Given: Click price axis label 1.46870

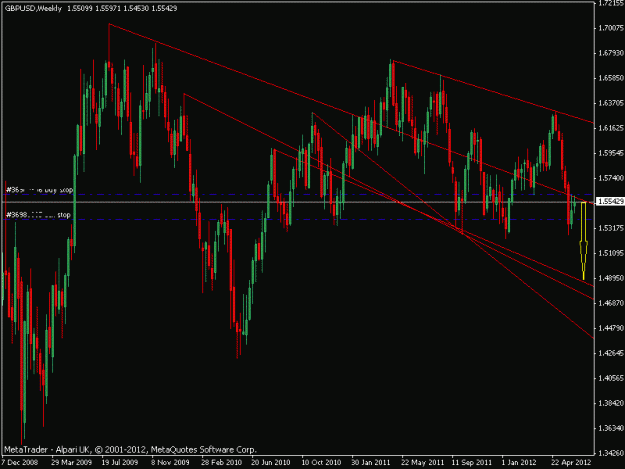Looking at the screenshot, I should pyautogui.click(x=611, y=303).
